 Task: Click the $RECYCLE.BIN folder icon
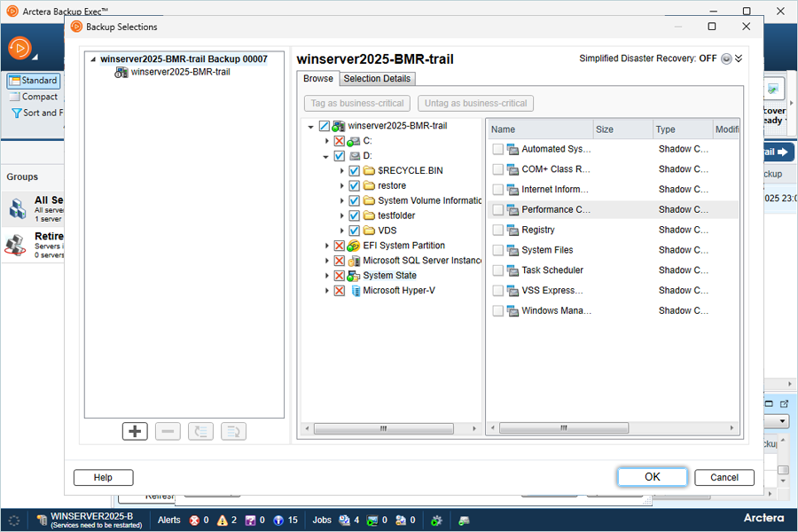369,170
